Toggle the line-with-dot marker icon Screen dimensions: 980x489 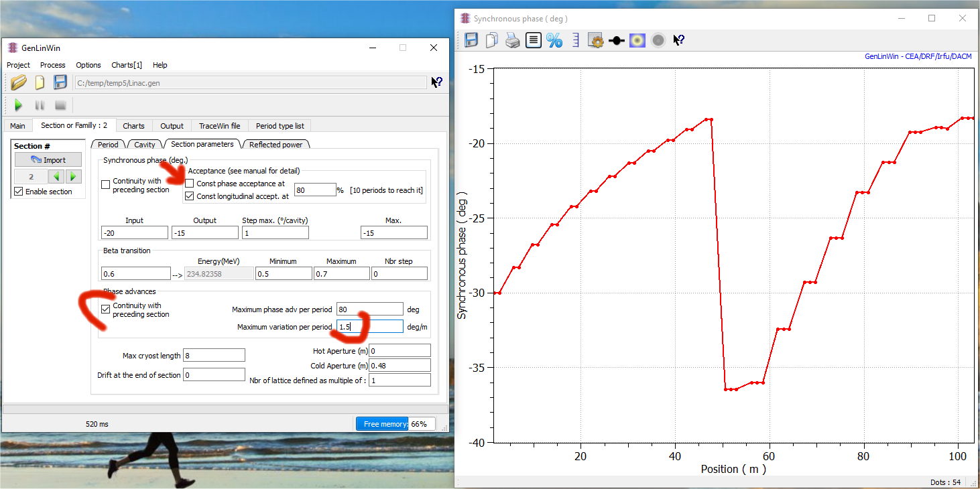[x=617, y=40]
